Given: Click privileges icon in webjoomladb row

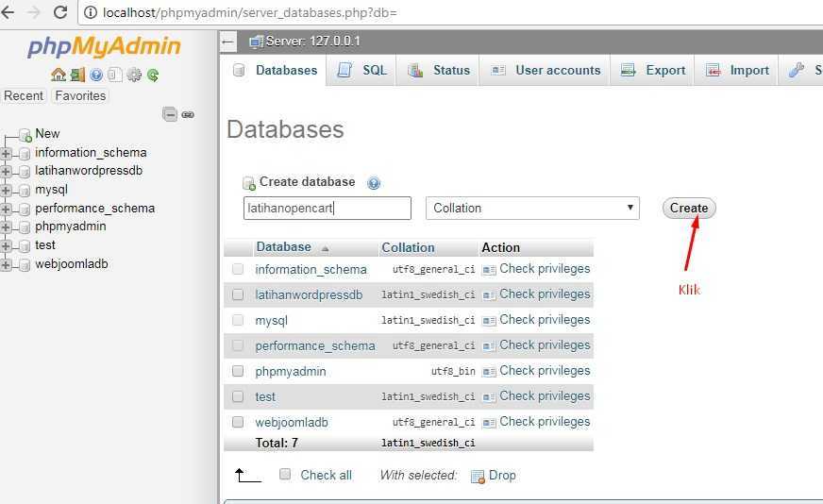Looking at the screenshot, I should tap(489, 423).
